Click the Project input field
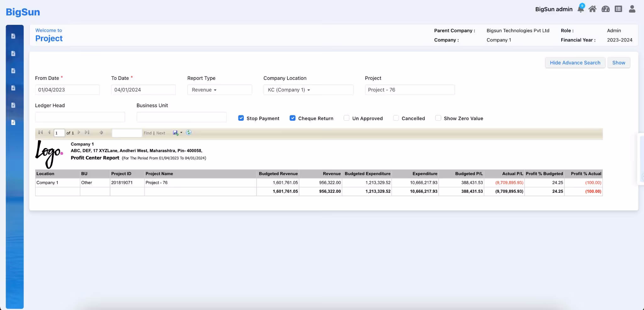The width and height of the screenshot is (644, 310). (410, 90)
